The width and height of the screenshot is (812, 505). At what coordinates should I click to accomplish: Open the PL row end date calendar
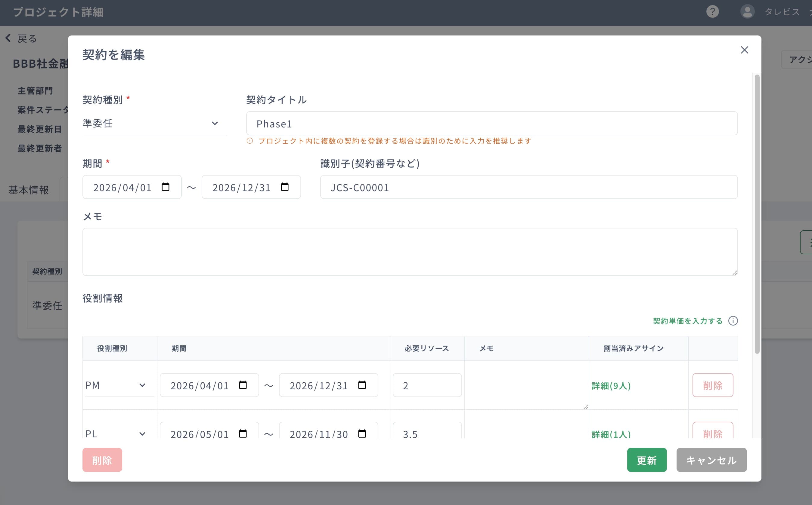pos(362,433)
